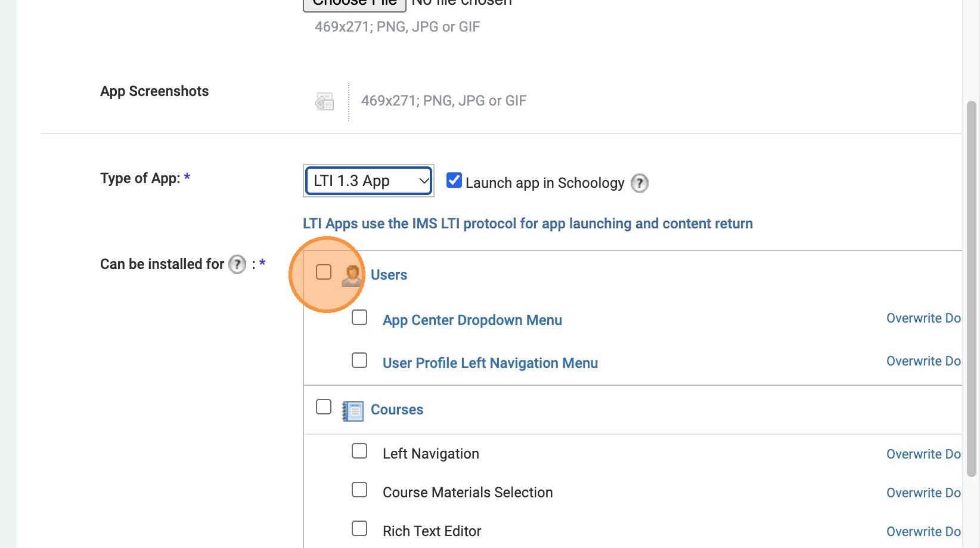The width and height of the screenshot is (980, 548).
Task: Click the Choose File button
Action: [x=355, y=3]
